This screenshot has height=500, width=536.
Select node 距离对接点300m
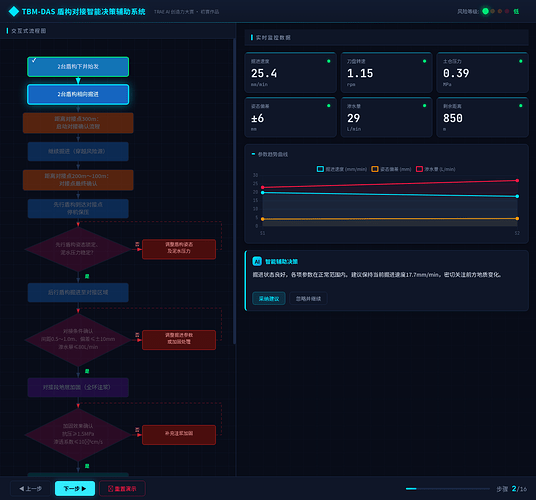click(78, 123)
